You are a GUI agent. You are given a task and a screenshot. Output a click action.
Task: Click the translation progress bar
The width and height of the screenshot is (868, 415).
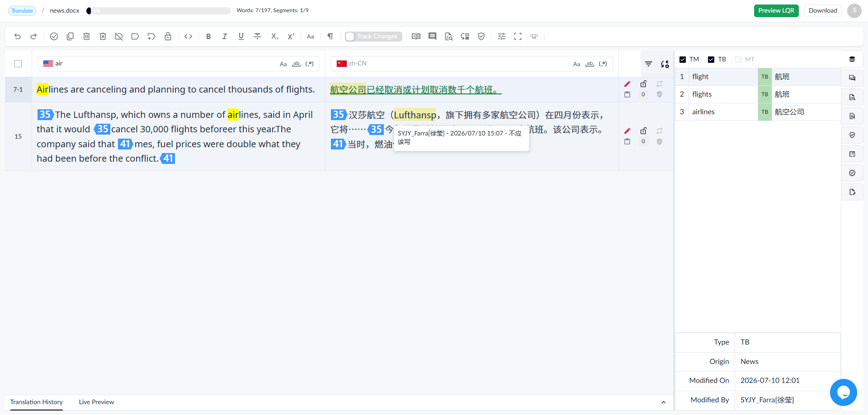[x=159, y=11]
